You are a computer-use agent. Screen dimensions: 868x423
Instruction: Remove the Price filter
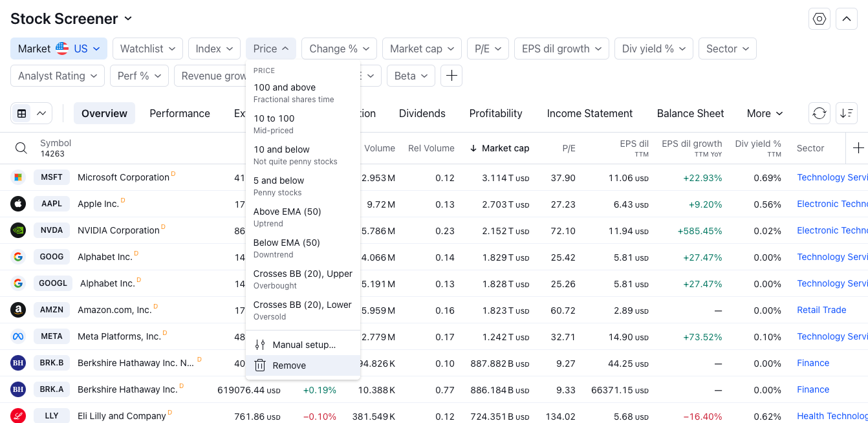[303, 365]
